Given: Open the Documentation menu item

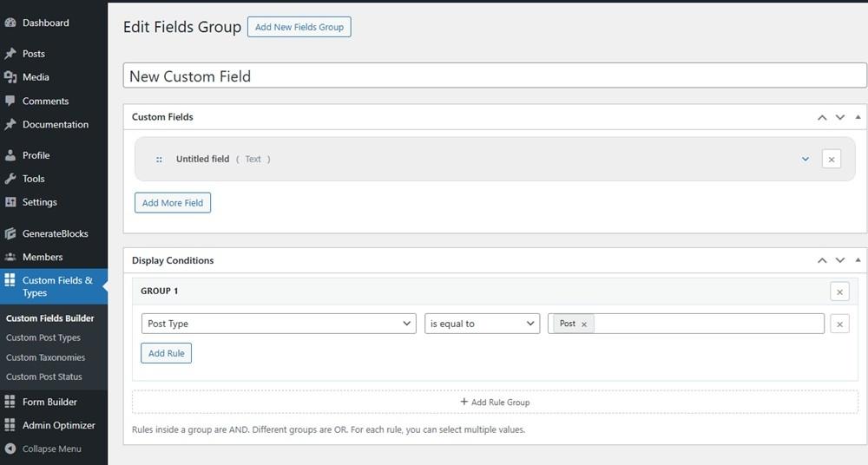Looking at the screenshot, I should coord(54,125).
